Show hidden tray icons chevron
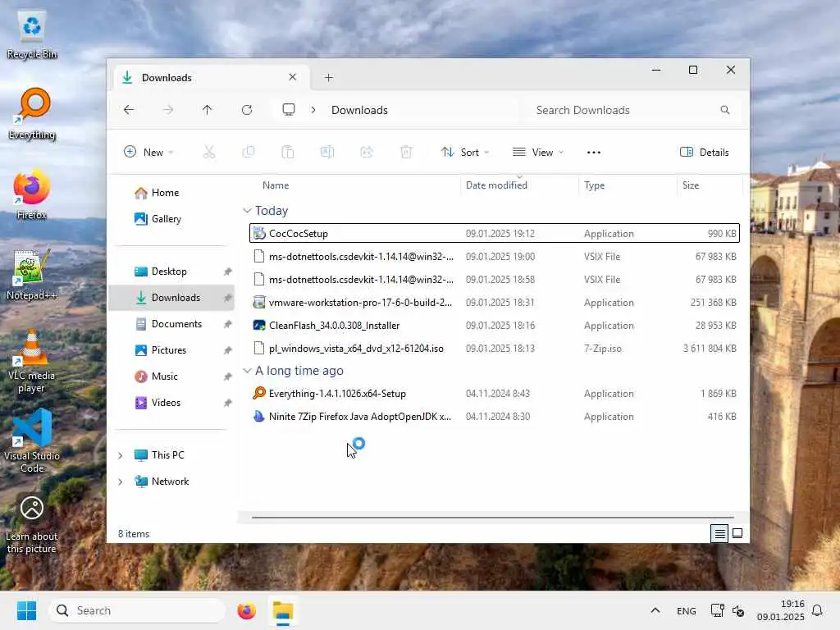Image resolution: width=840 pixels, height=630 pixels. pos(655,610)
